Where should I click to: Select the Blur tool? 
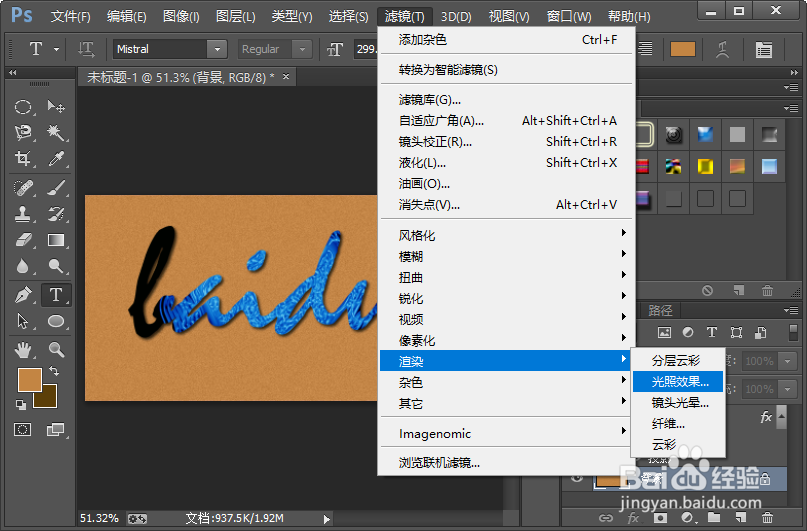pyautogui.click(x=23, y=266)
